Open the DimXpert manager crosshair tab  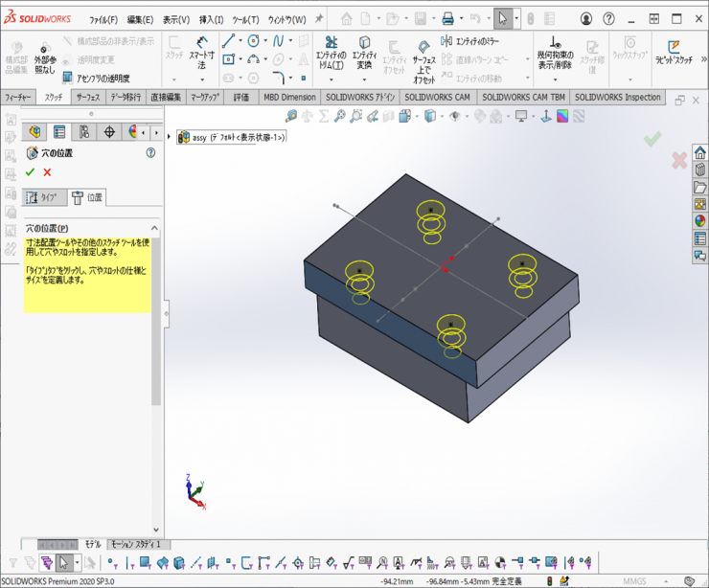click(109, 132)
